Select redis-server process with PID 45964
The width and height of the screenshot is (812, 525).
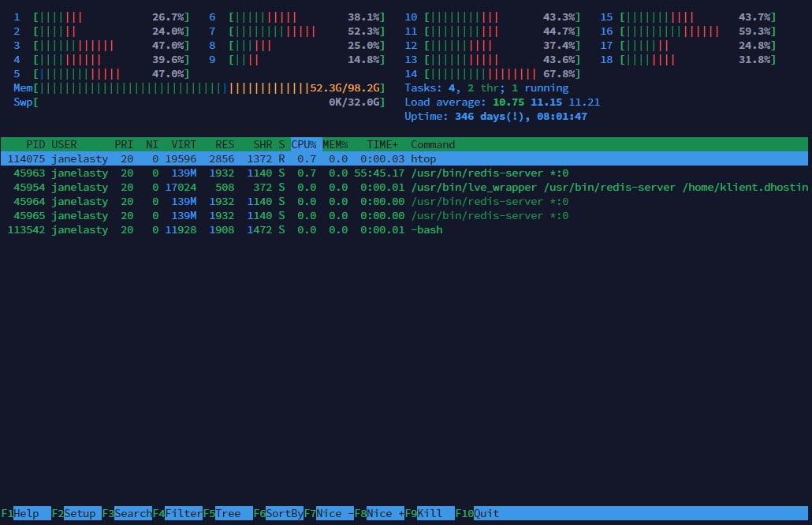tap(404, 201)
